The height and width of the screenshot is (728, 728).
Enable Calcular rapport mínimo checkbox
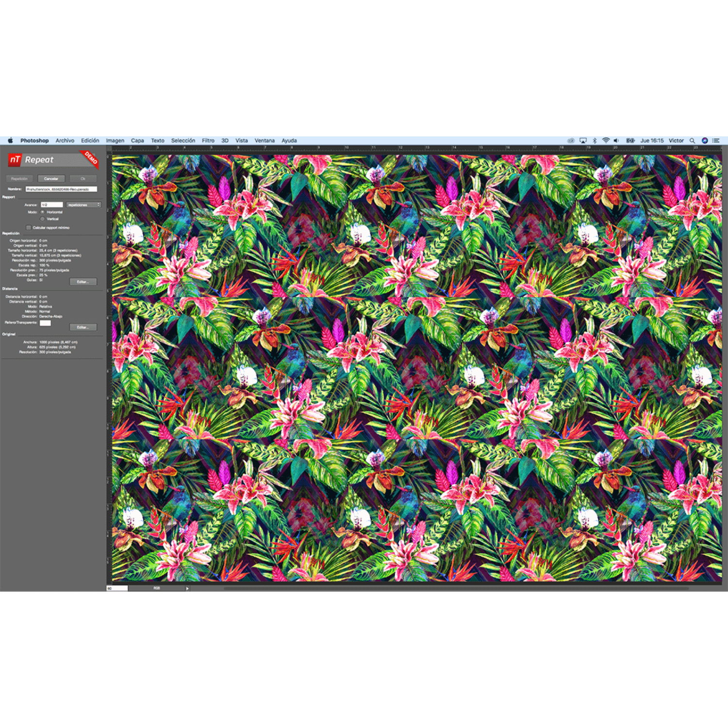pos(29,228)
